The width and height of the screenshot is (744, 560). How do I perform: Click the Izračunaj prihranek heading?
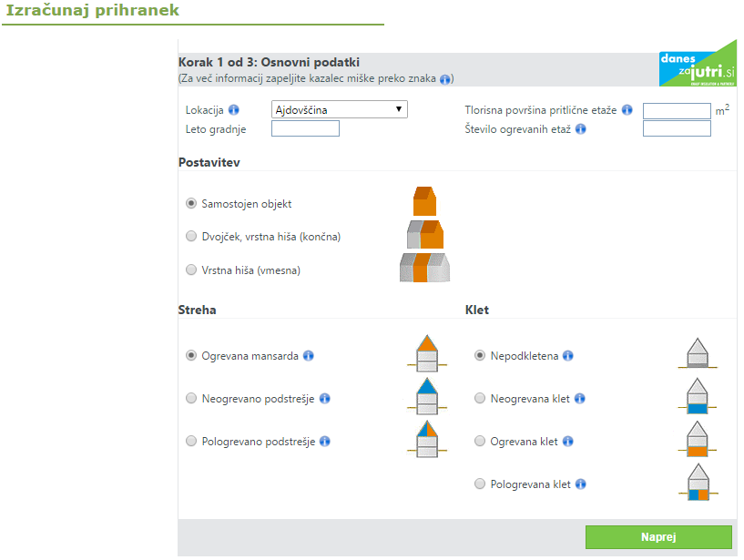pyautogui.click(x=93, y=11)
